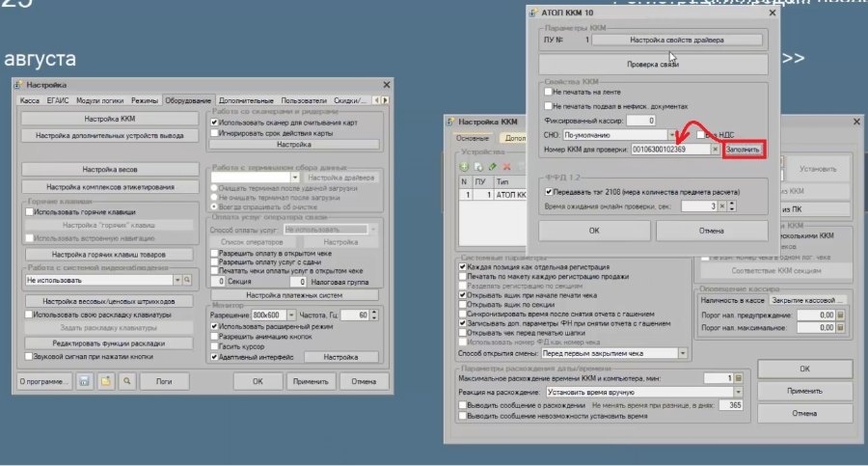Click the search icon next to video surveillance dropdown
This screenshot has width=868, height=466.
click(x=187, y=281)
